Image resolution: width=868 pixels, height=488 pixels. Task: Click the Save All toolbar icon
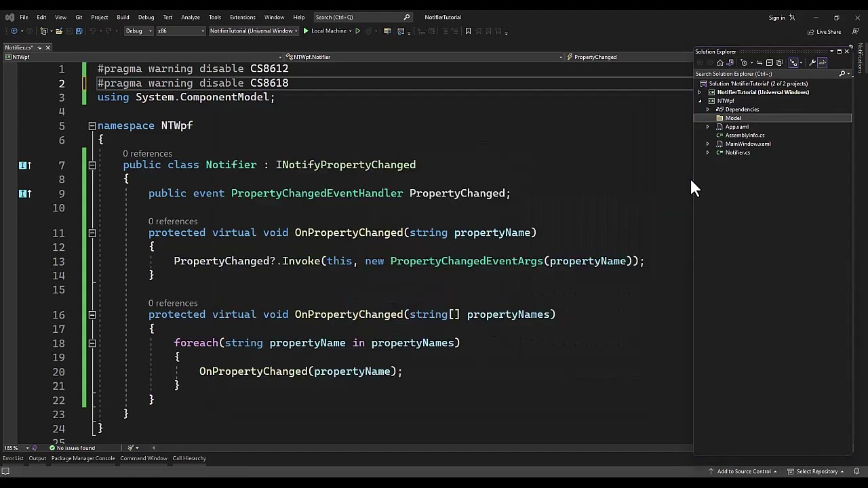79,31
